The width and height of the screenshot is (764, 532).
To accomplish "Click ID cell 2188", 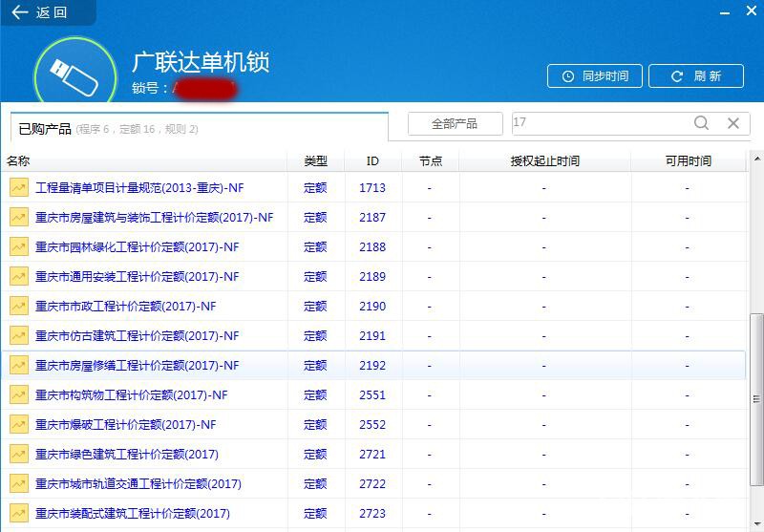I will click(x=372, y=247).
